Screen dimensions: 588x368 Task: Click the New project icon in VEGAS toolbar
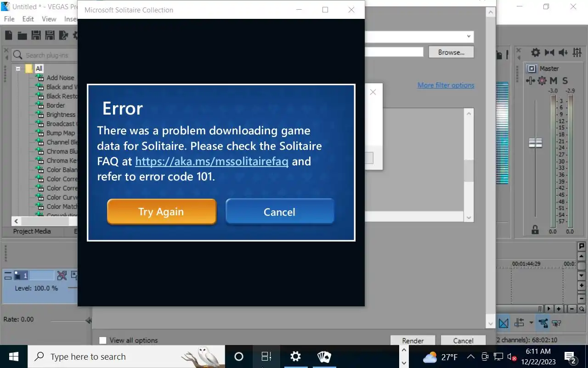(9, 35)
